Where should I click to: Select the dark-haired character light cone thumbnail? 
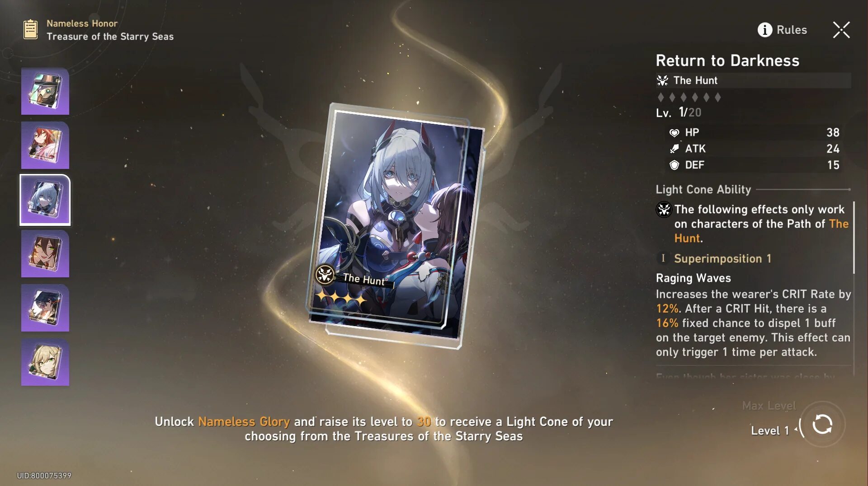[x=45, y=308]
